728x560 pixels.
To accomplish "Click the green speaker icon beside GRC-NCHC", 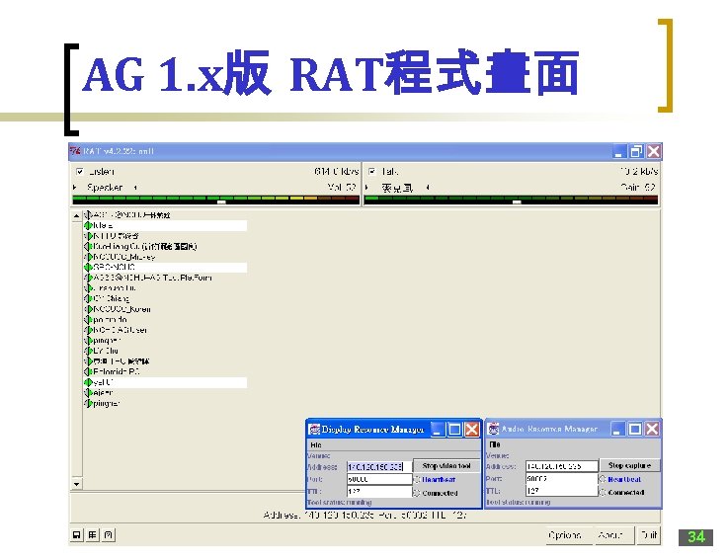I will [x=88, y=268].
